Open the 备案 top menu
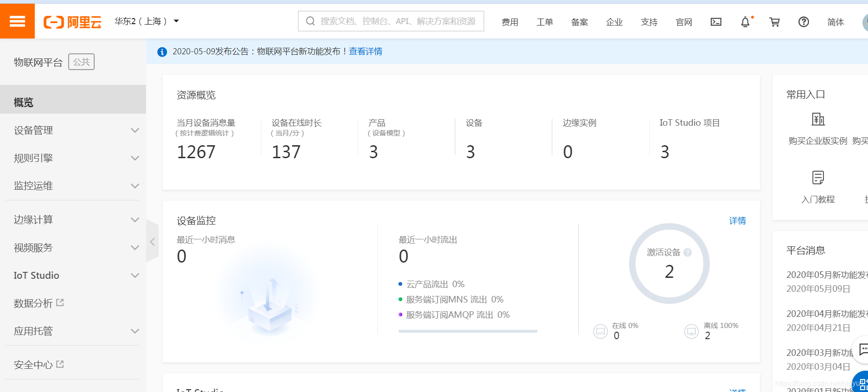The height and width of the screenshot is (392, 868). [x=579, y=22]
